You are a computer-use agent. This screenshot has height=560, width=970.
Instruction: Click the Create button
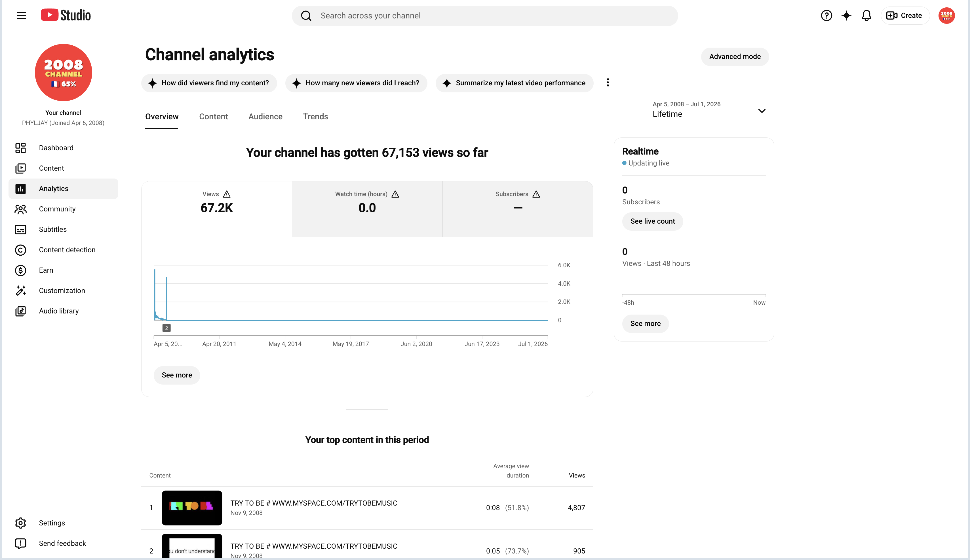[905, 15]
